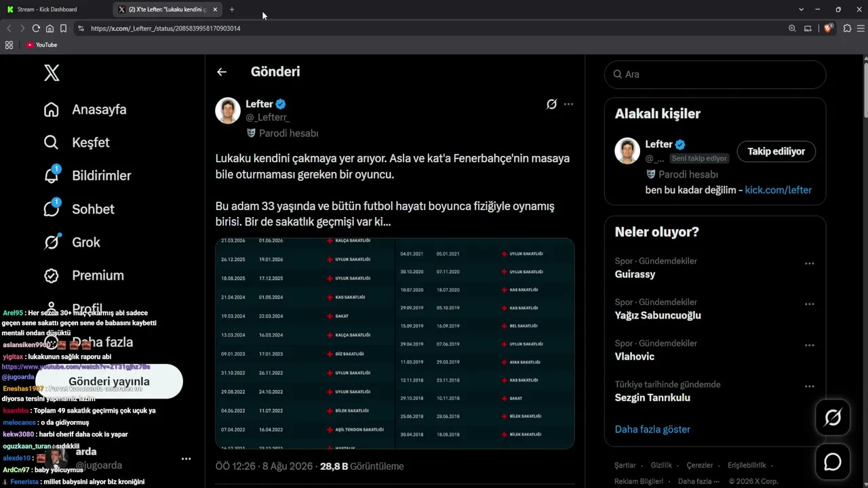
Task: Click the X logo in the sidebar
Action: pos(52,73)
